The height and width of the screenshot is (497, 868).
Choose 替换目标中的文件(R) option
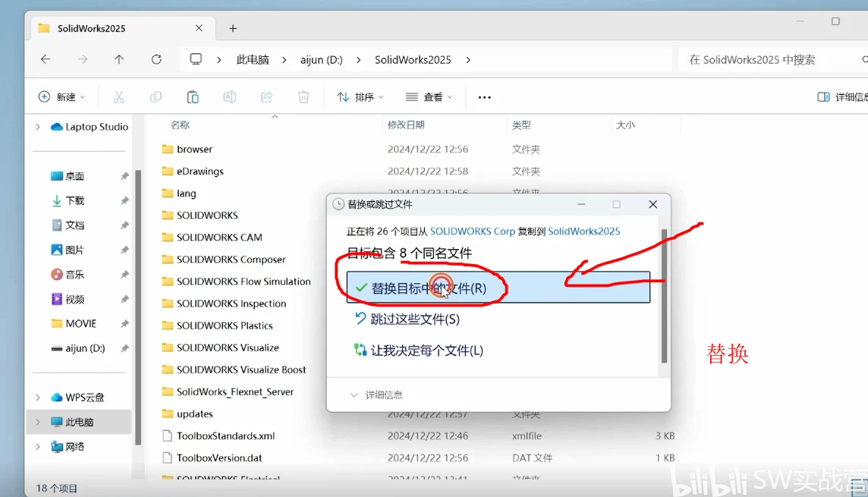click(498, 288)
